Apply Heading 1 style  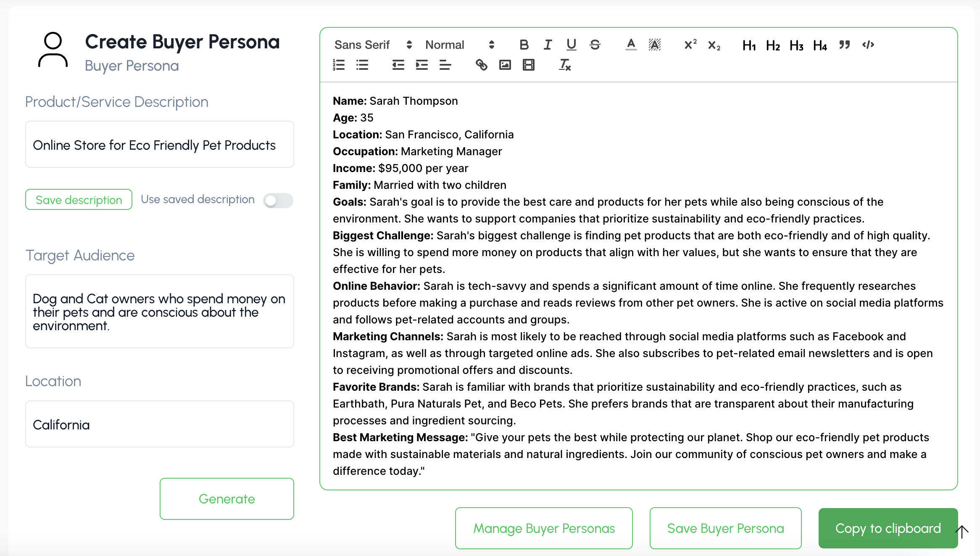(x=749, y=45)
